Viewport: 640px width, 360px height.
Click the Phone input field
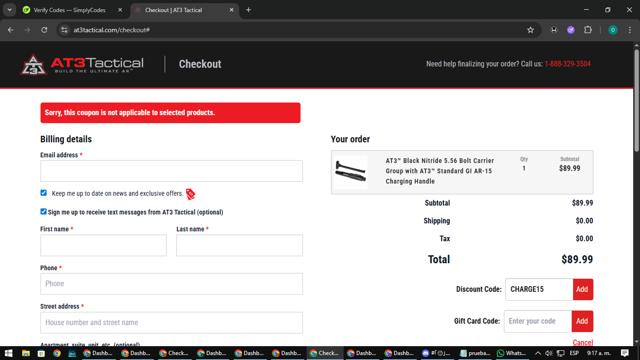click(171, 284)
